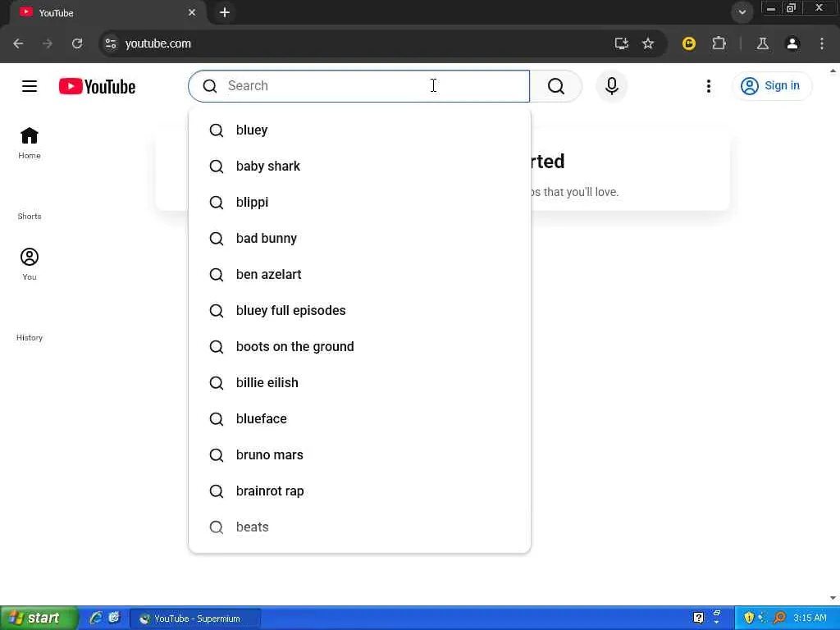Screen dimensions: 840x630
Task: Click the page scrollbar down arrow
Action: (833, 598)
